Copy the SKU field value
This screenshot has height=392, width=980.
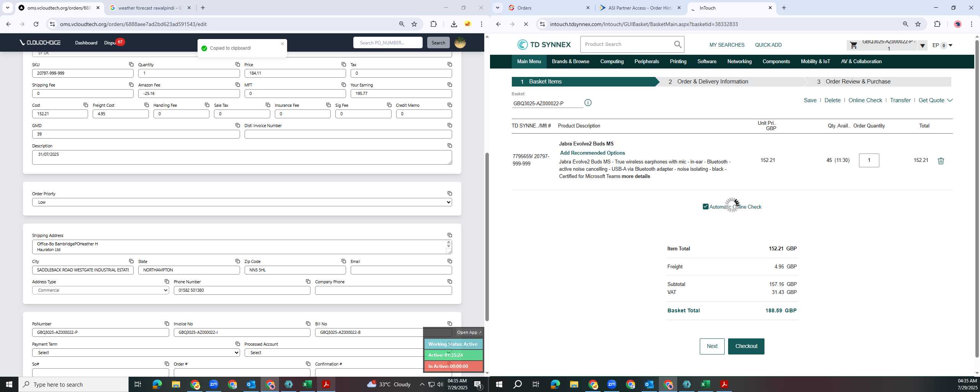(x=131, y=64)
